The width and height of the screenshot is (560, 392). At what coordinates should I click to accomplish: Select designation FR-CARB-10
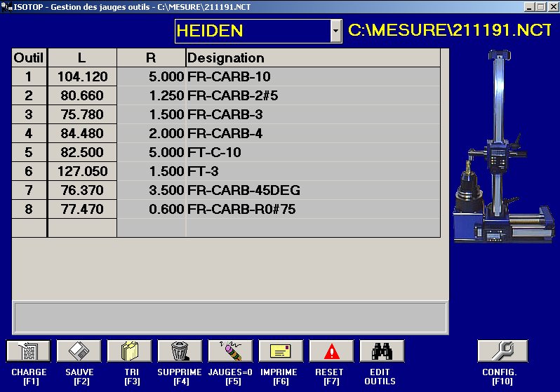[x=313, y=76]
